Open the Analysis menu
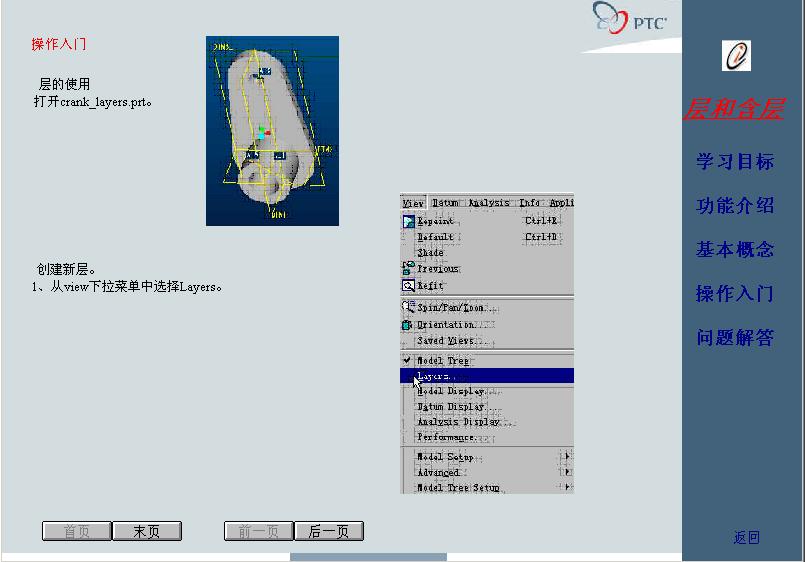The image size is (805, 562). pyautogui.click(x=489, y=203)
